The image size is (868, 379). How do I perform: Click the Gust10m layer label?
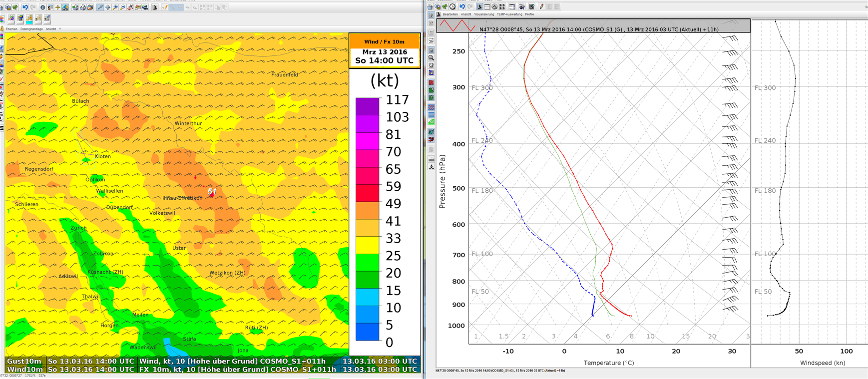tap(24, 361)
